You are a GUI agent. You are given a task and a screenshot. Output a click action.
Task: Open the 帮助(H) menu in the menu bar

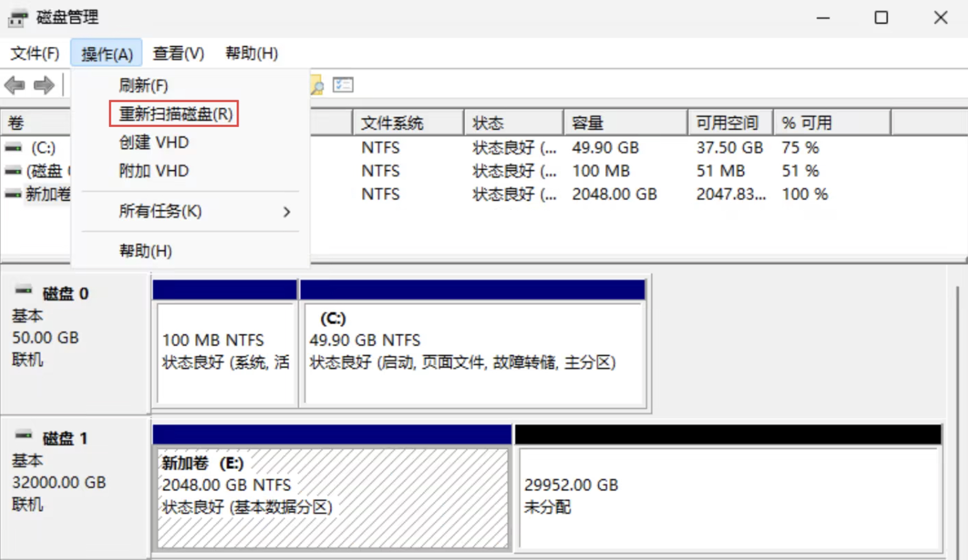pyautogui.click(x=252, y=53)
